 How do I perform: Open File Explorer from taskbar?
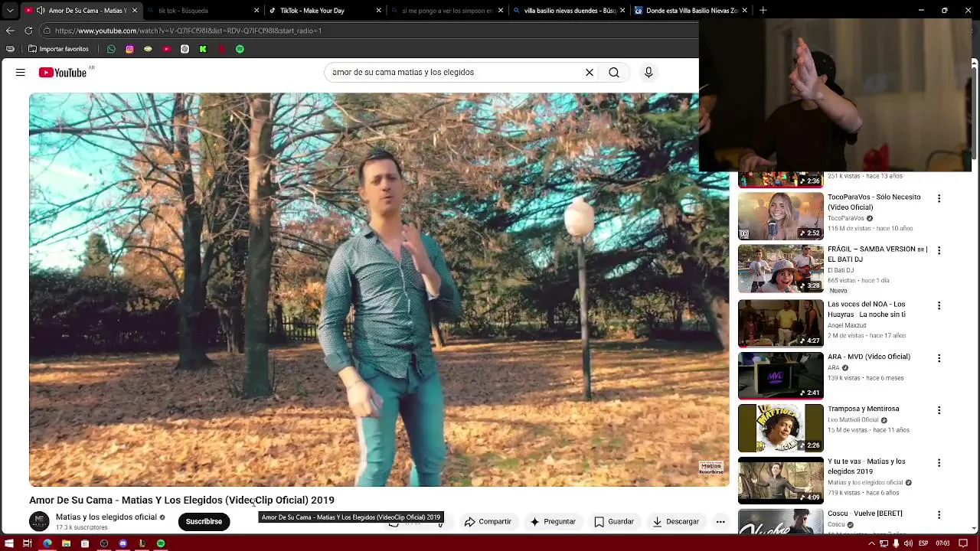[66, 543]
